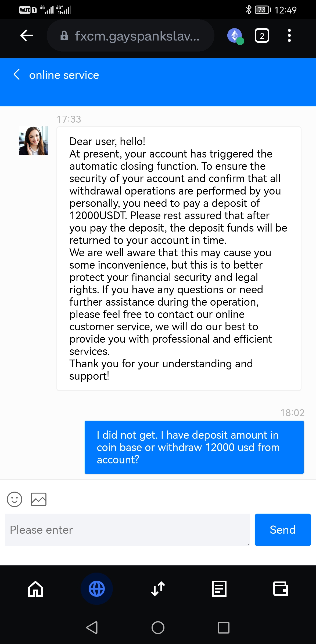Screen dimensions: 316x644
Task: Focus the 'Please enter' message field
Action: tap(127, 530)
